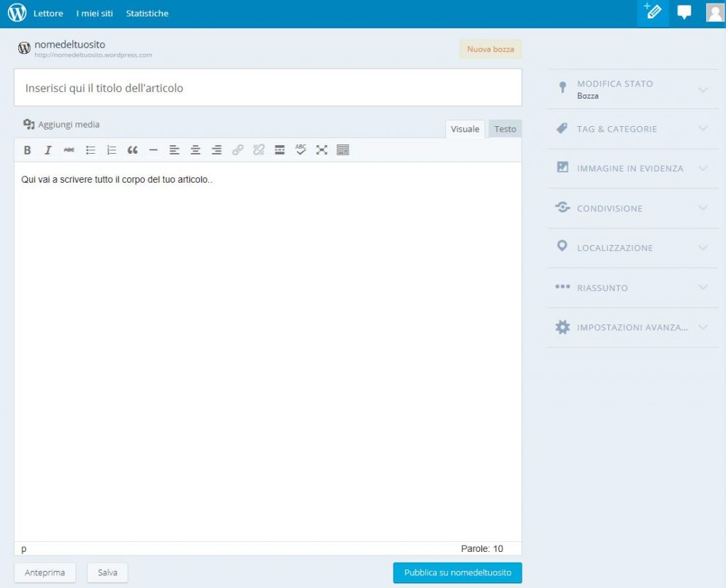Click the CONDIVISIONE label
Screen dimensions: 726x588
point(609,209)
